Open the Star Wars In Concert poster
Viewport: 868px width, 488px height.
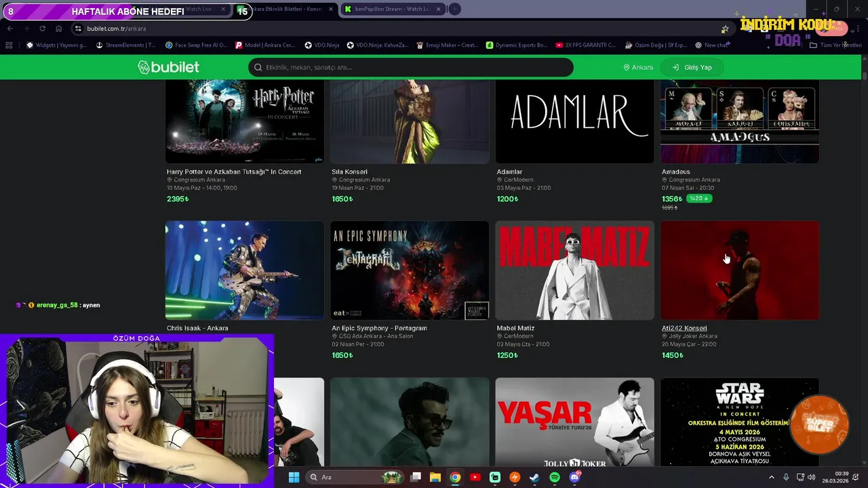tap(739, 422)
